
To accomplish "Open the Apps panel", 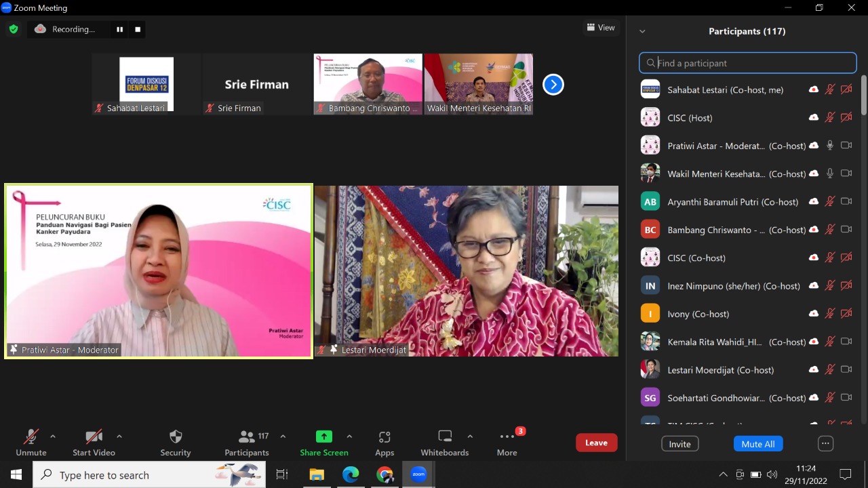I will click(384, 443).
